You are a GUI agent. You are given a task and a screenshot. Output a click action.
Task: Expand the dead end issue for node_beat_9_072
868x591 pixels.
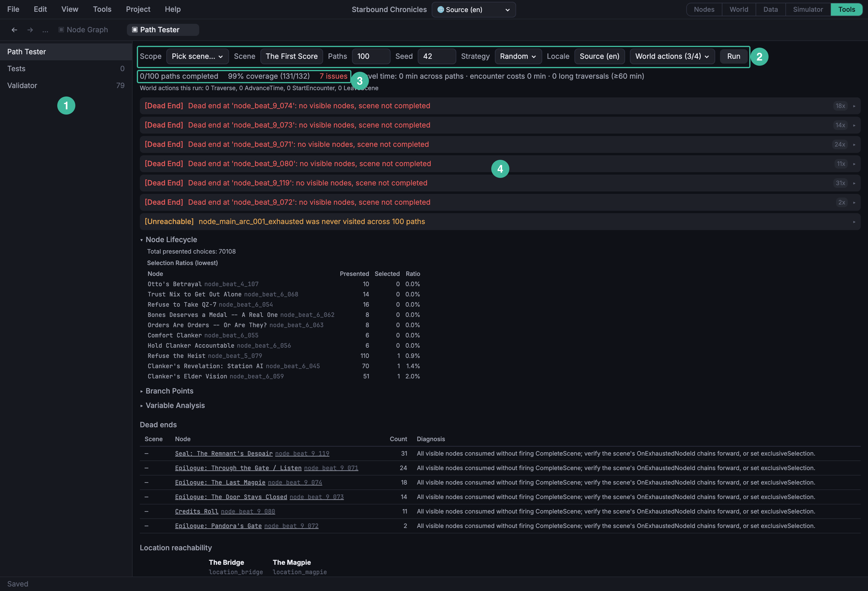(500, 203)
